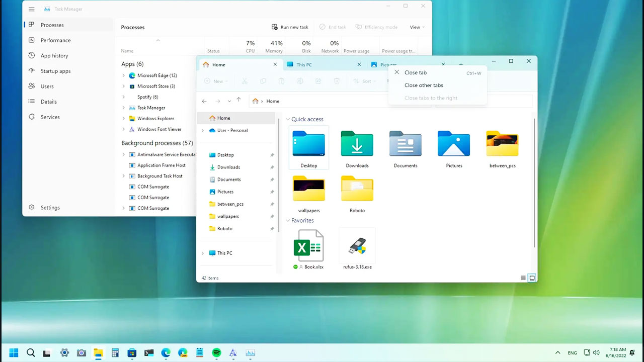Click the Delete icon in File Explorer toolbar
Viewport: 644px width, 362px height.
[337, 81]
